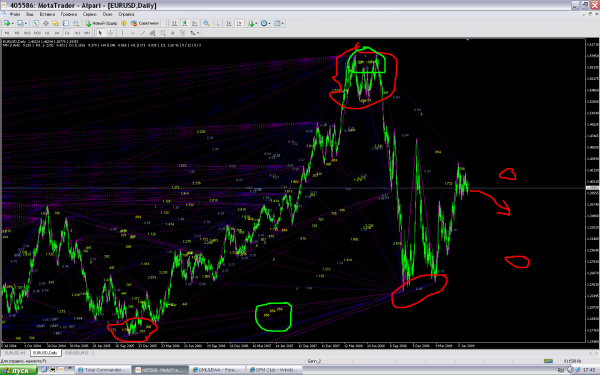The height and width of the screenshot is (375, 600).
Task: Open Total Commander from the taskbar
Action: (102, 370)
